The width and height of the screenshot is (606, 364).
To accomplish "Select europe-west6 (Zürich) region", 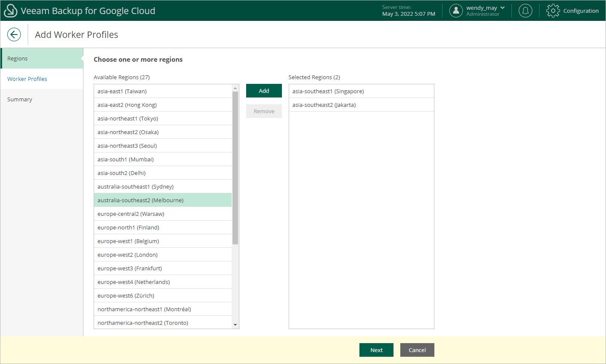I will coord(163,295).
